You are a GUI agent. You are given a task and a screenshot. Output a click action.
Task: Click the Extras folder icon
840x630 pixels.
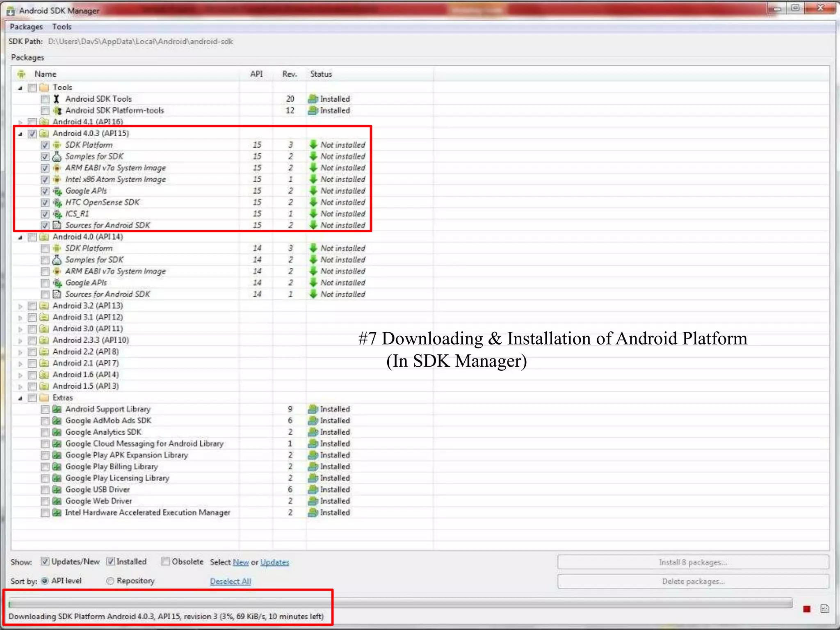click(44, 397)
